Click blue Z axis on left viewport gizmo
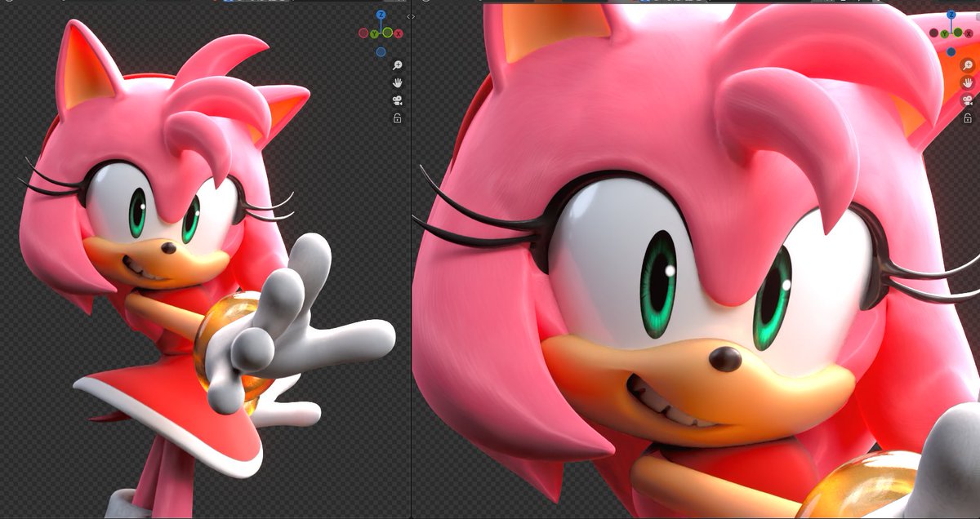This screenshot has height=519, width=980. 381,15
